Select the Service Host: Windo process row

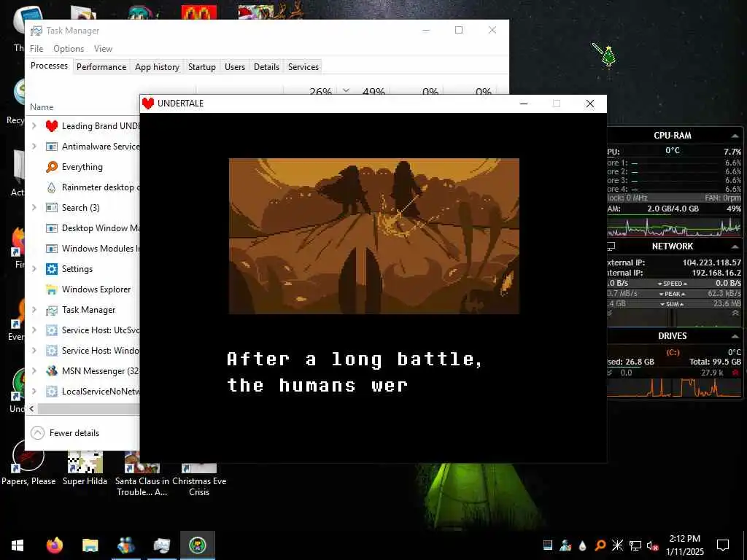point(82,351)
